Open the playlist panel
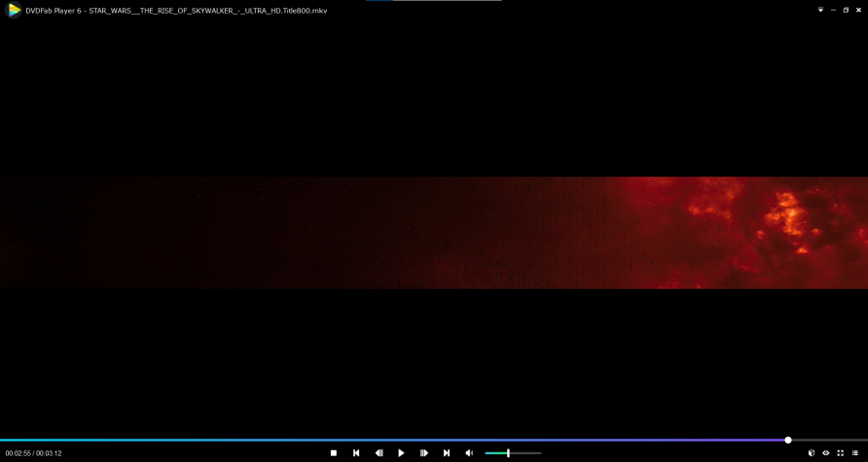This screenshot has width=868, height=462. [x=855, y=453]
